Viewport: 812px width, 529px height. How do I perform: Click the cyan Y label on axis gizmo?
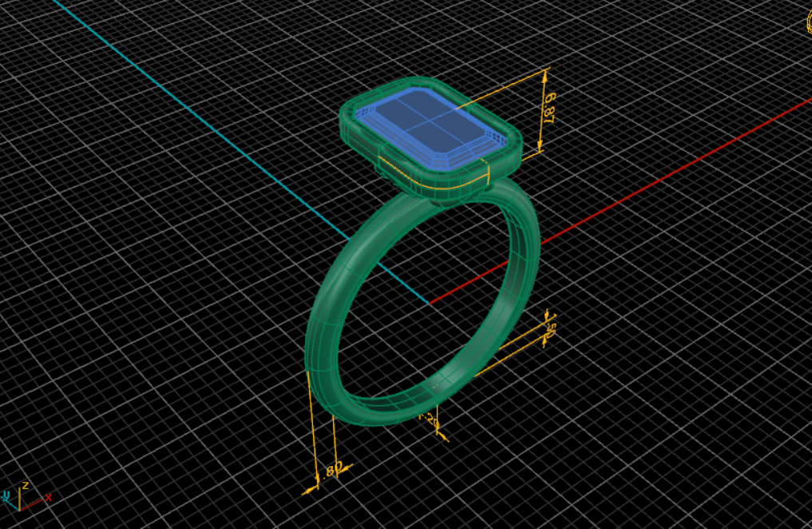pos(5,496)
